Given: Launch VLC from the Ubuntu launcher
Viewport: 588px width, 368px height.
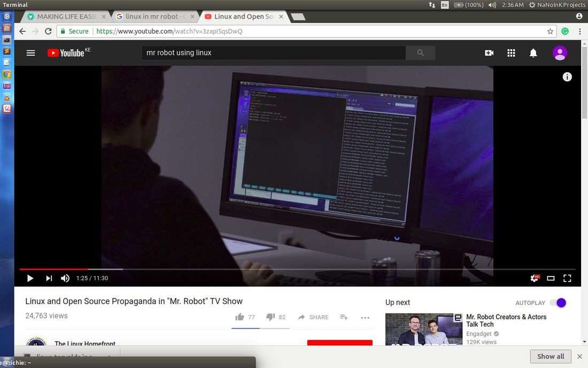Looking at the screenshot, I should point(6,97).
